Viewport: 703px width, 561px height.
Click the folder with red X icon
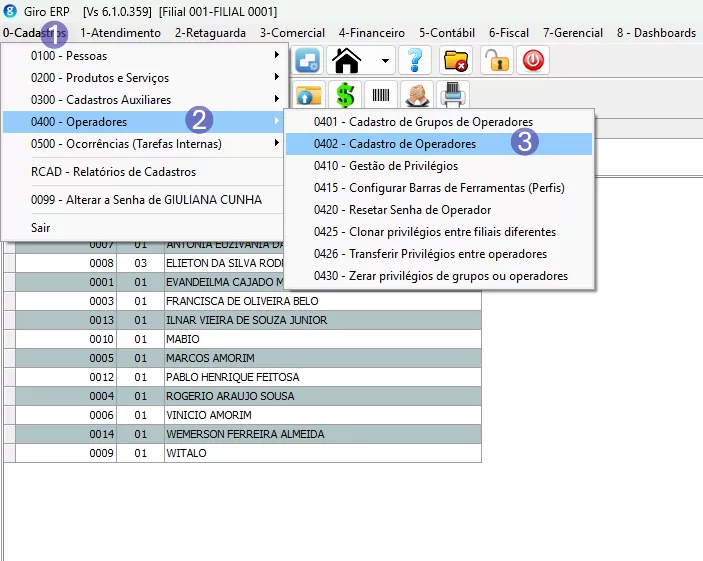pyautogui.click(x=456, y=61)
